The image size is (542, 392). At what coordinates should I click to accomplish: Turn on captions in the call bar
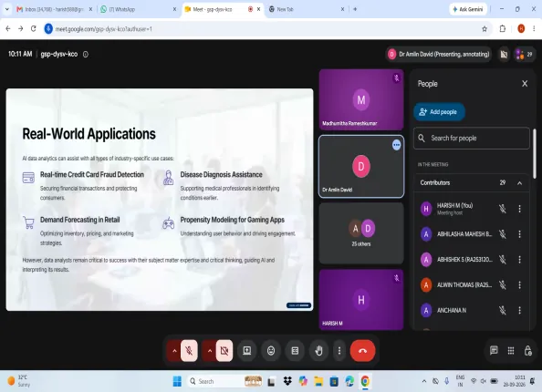click(x=295, y=351)
